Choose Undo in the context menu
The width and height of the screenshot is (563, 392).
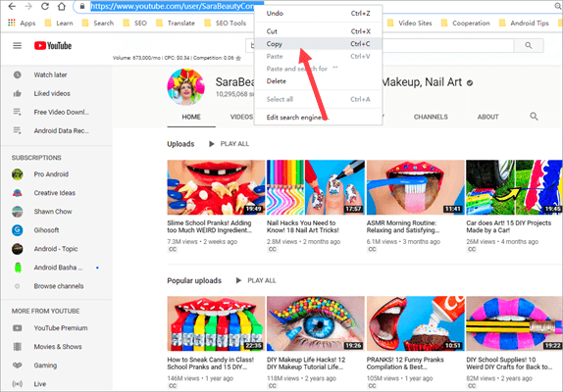pyautogui.click(x=318, y=14)
